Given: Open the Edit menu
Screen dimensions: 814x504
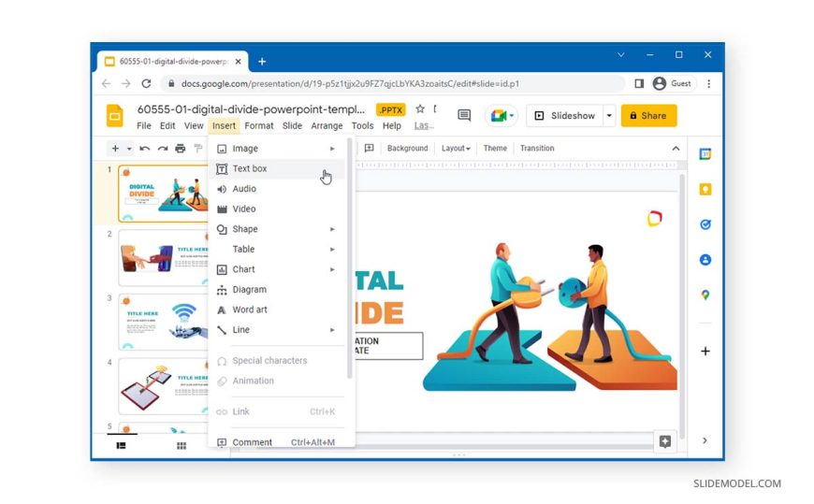Looking at the screenshot, I should [x=167, y=125].
